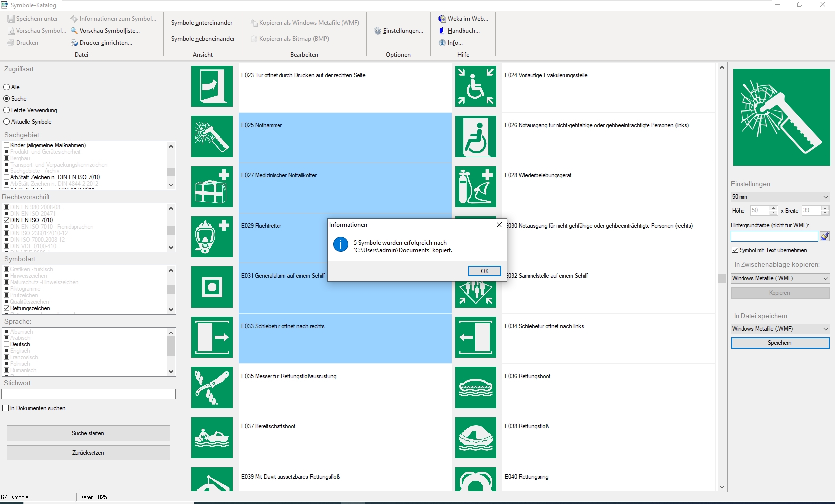Click Sprache list scroll down arrow
Image resolution: width=835 pixels, height=504 pixels.
[171, 372]
